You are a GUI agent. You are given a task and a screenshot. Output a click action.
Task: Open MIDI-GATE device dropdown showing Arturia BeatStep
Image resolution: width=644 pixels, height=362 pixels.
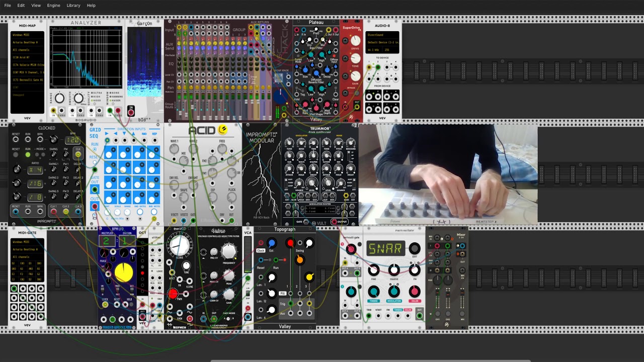coord(28,249)
